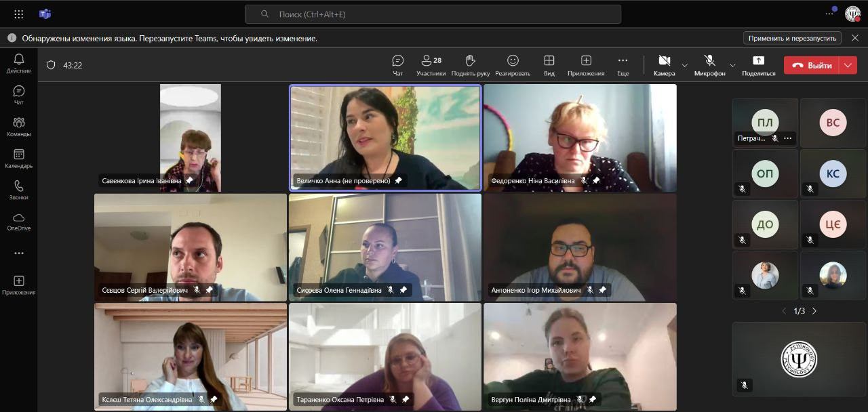The image size is (868, 412).
Task: Expand camera options dropdown arrow
Action: click(x=684, y=66)
